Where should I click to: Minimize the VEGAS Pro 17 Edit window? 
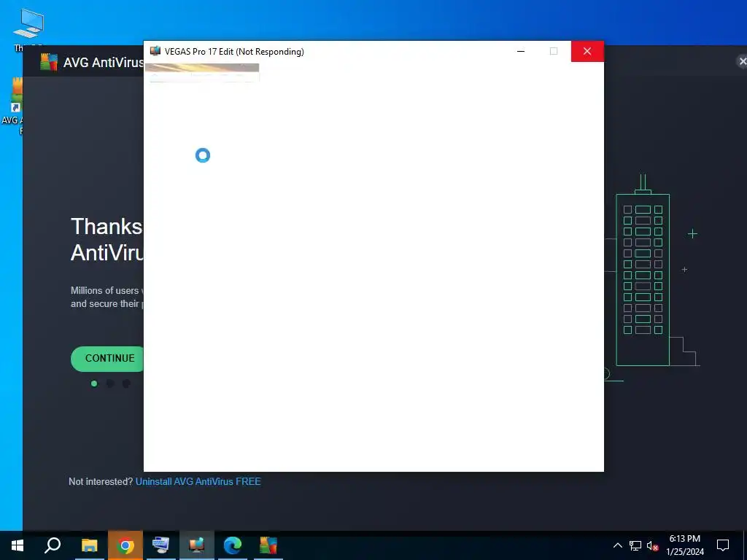click(x=521, y=52)
